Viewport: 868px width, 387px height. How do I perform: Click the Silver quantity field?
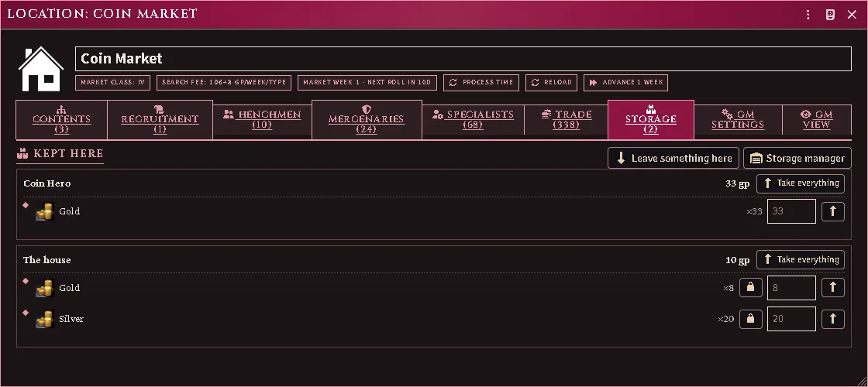tap(791, 318)
